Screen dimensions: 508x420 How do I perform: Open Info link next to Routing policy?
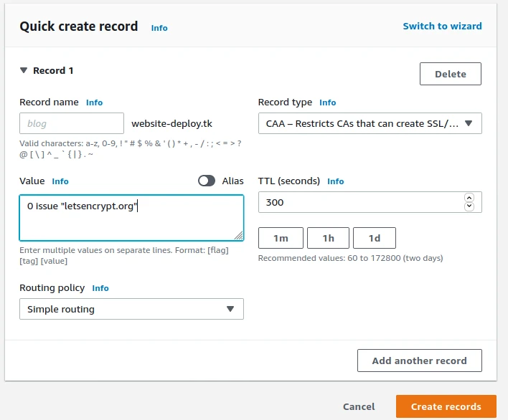(100, 288)
